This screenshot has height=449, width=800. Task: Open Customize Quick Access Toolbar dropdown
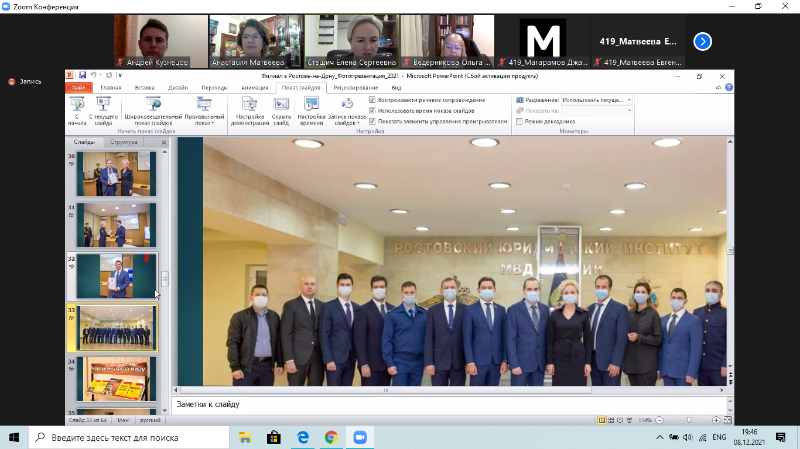click(x=119, y=76)
